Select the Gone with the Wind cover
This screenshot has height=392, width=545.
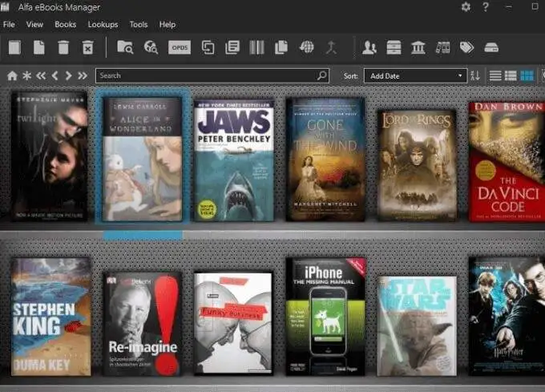click(325, 160)
